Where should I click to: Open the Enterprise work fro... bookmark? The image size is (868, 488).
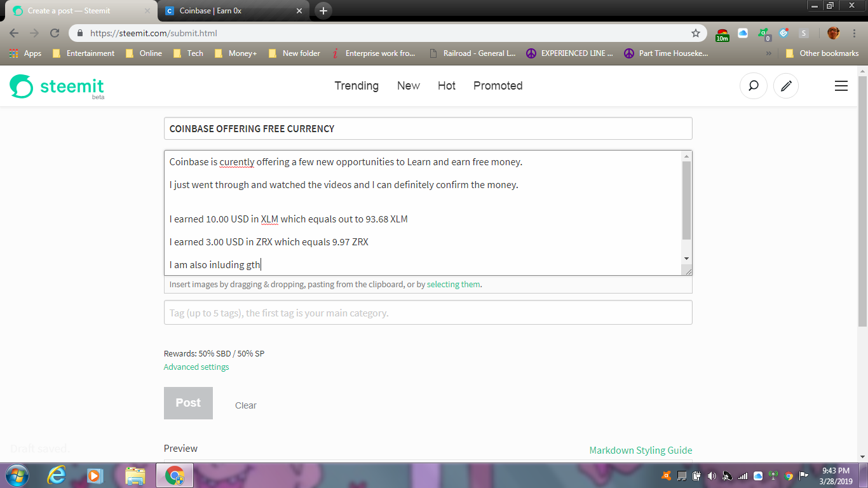tap(374, 53)
